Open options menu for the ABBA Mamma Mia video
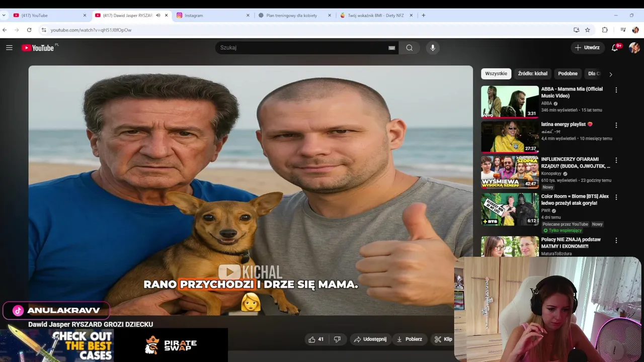 [616, 90]
